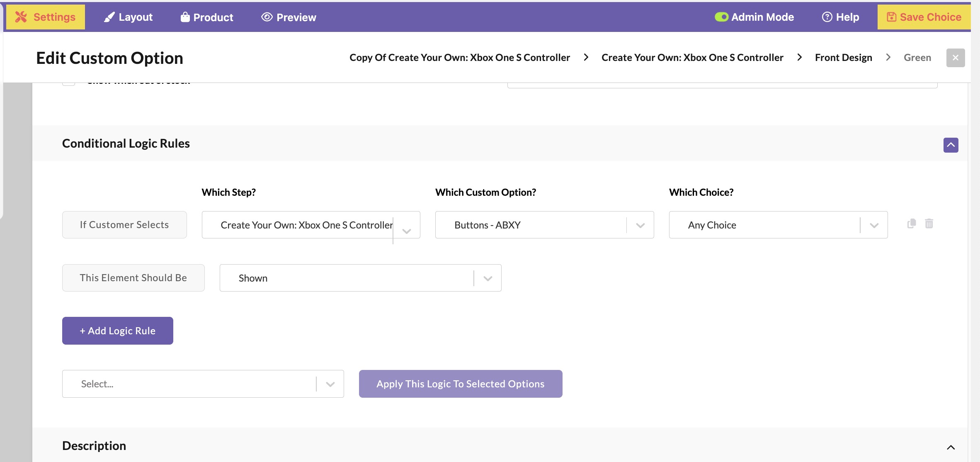Collapse the Description section
Viewport: 980px width, 462px height.
tap(951, 447)
